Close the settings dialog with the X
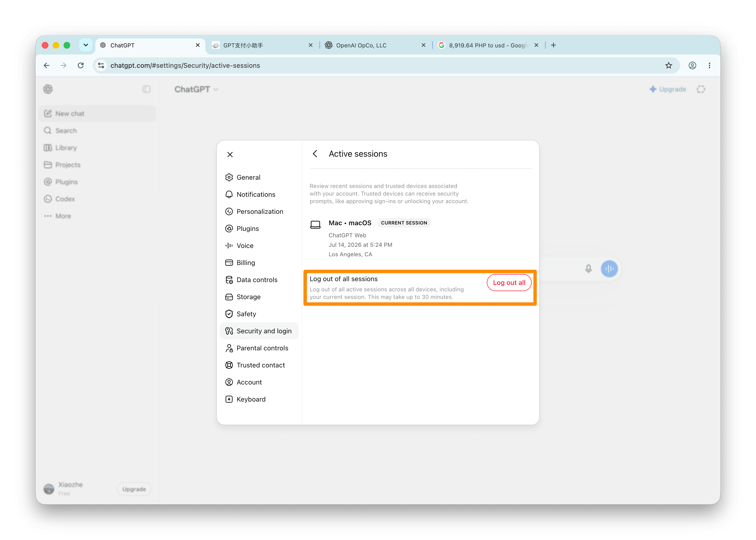756x540 pixels. coord(230,154)
